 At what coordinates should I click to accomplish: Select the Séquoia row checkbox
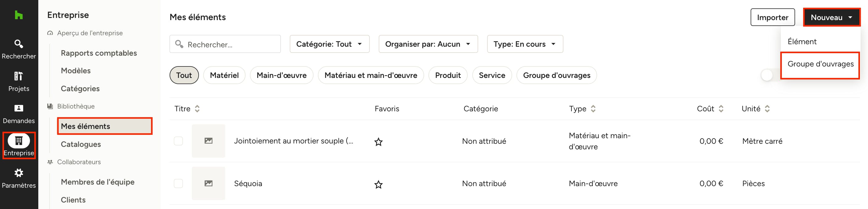tap(178, 183)
